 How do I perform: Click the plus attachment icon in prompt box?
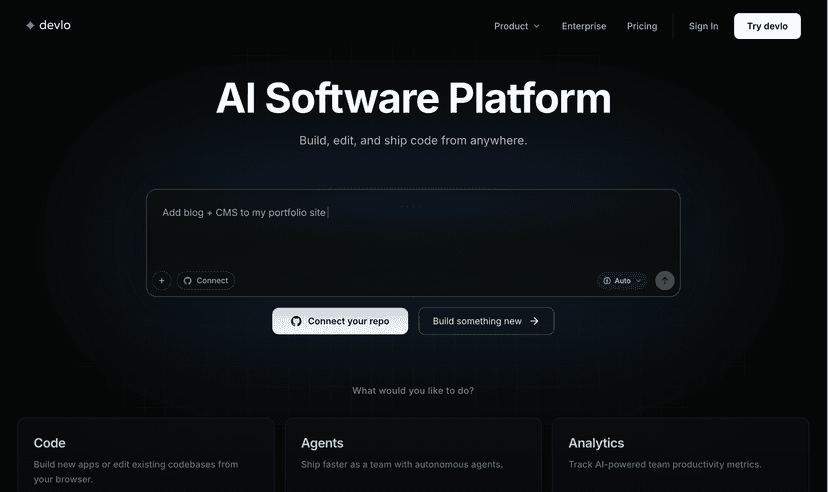pos(162,280)
